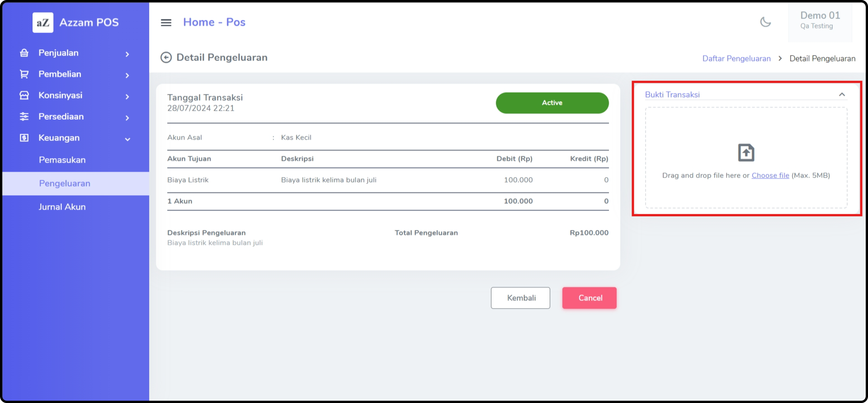
Task: Collapse the Keuangan menu chevron
Action: click(x=127, y=139)
